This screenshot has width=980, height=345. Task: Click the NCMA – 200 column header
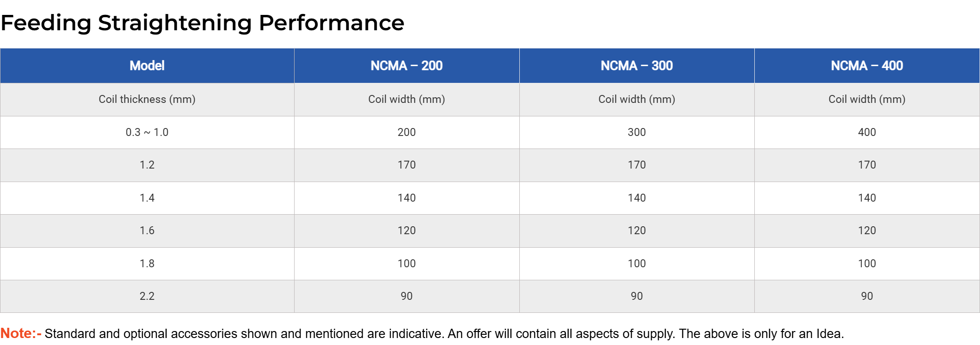406,66
